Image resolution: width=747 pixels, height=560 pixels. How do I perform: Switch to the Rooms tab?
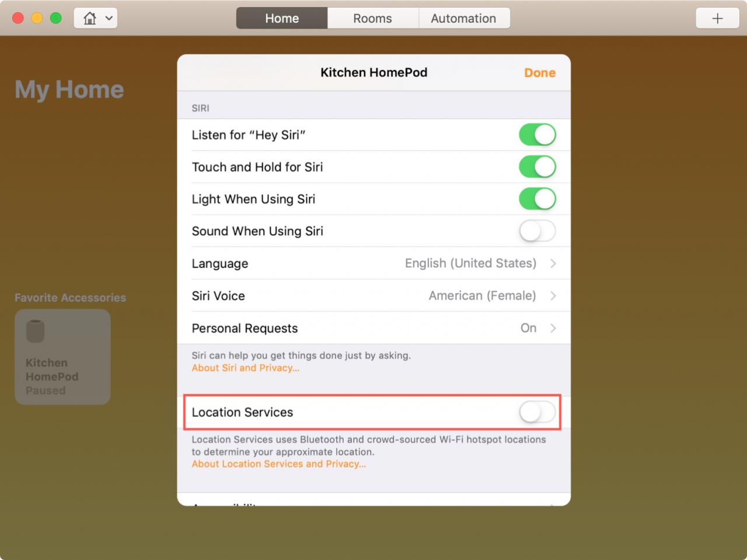click(x=372, y=18)
